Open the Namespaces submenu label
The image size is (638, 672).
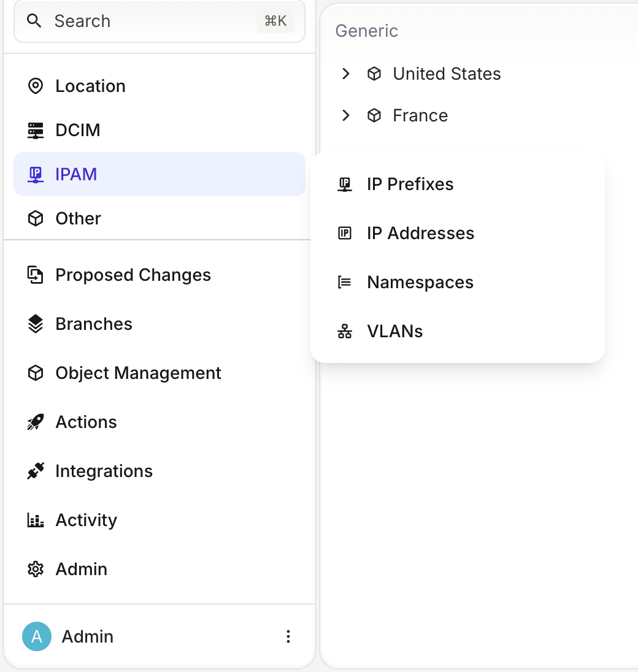(x=420, y=283)
